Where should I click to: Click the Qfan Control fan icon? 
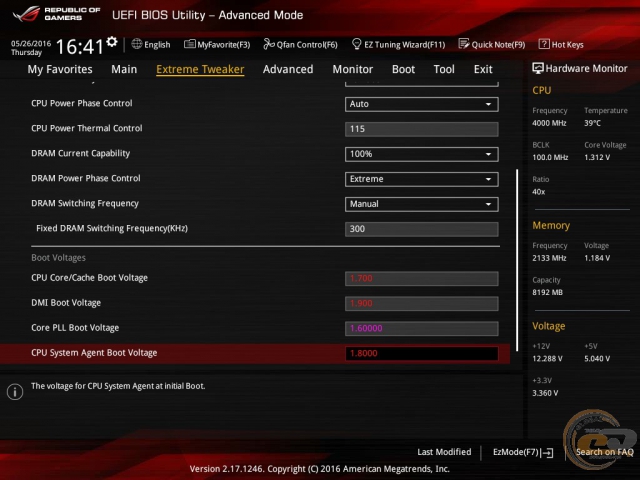269,44
